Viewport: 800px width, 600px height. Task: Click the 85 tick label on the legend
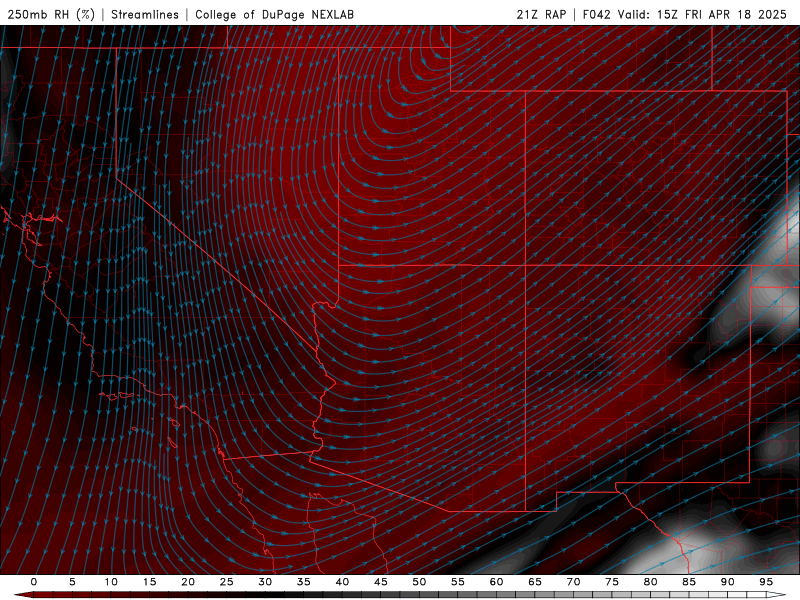(x=689, y=582)
